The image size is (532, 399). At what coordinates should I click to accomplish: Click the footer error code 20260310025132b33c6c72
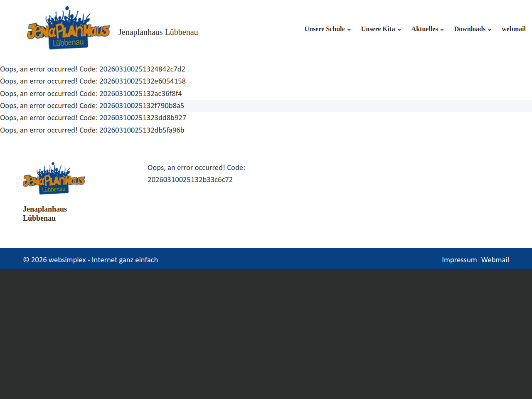coord(190,180)
